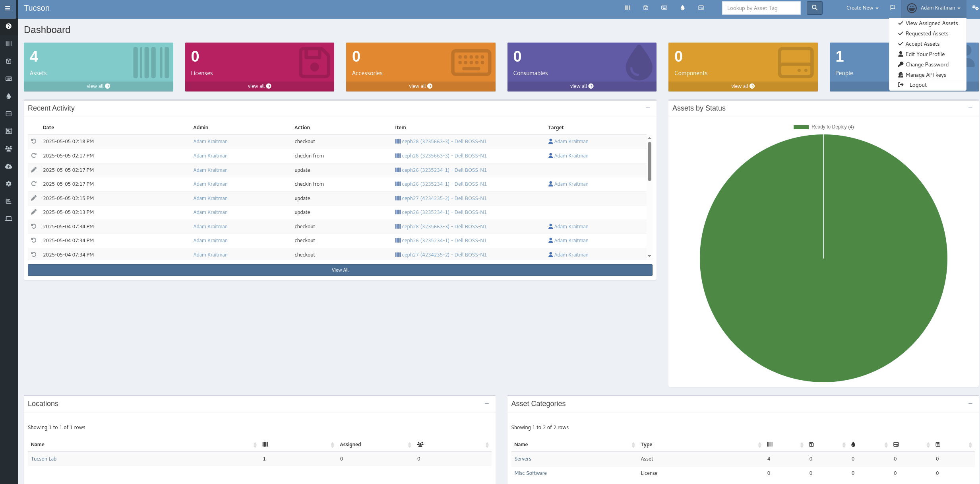The image size is (980, 484).
Task: Click the alerts flag icon in navbar
Action: pos(893,8)
